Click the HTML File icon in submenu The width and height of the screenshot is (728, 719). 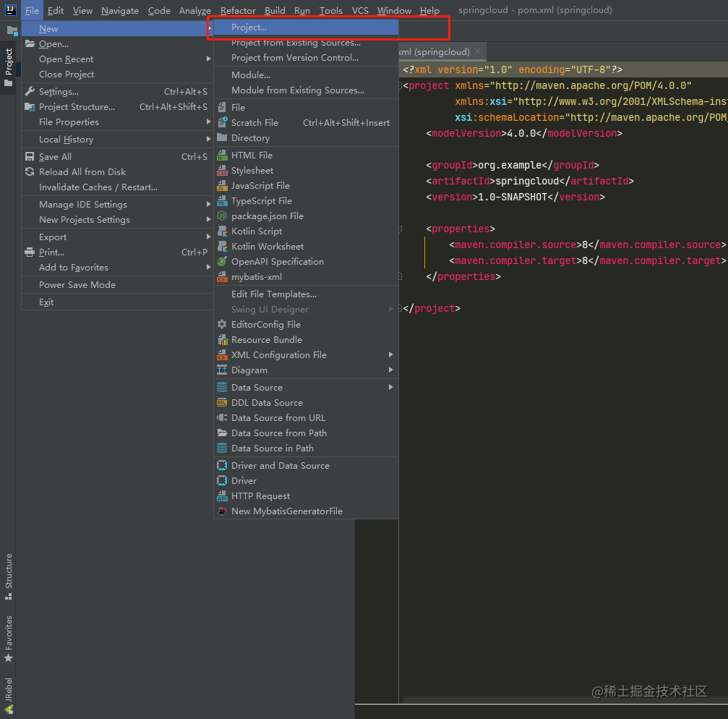[x=223, y=155]
